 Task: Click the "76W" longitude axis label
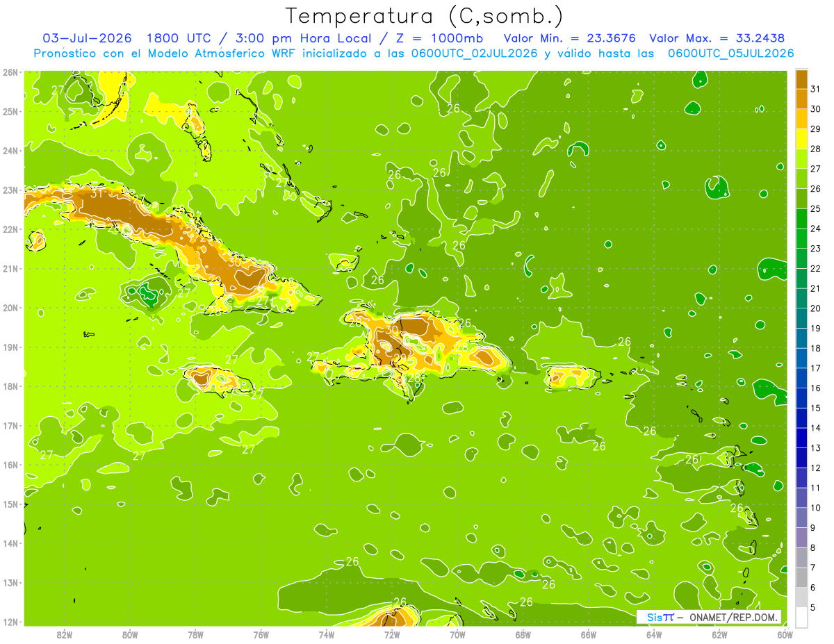coord(261,634)
